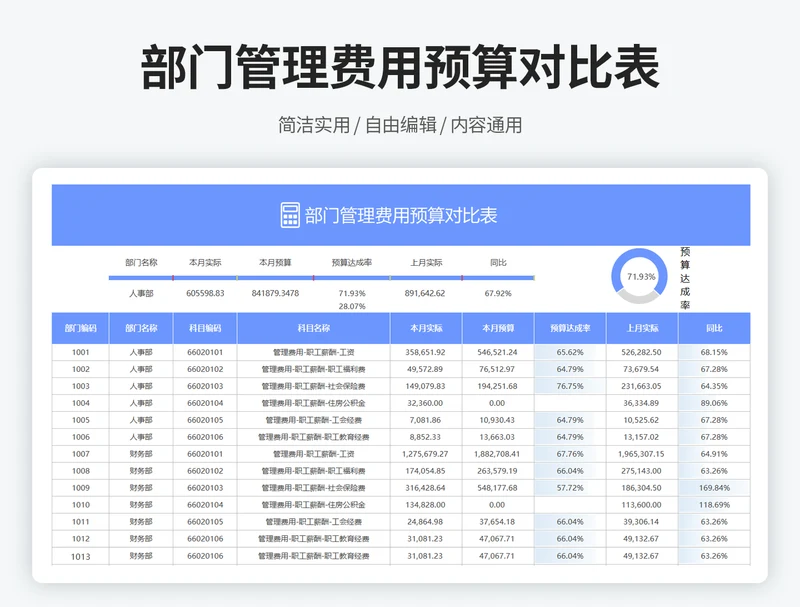Click cell 1,882,708.41

point(497,454)
